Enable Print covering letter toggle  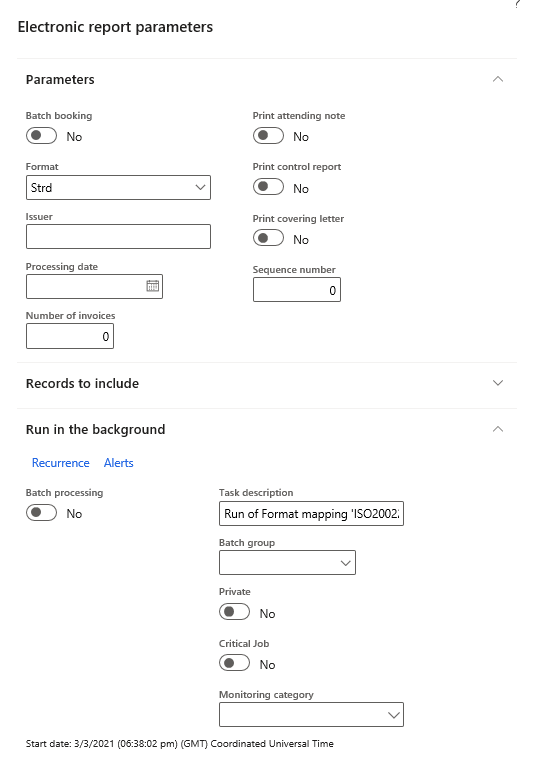[x=268, y=238]
